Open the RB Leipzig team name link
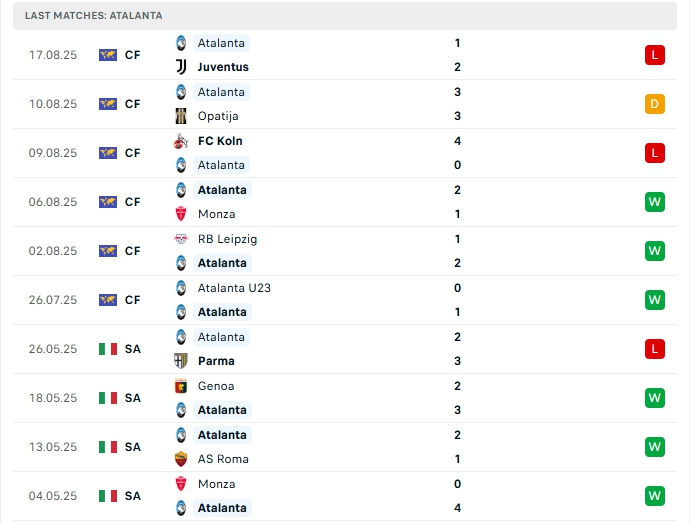The width and height of the screenshot is (690, 524). pos(229,239)
